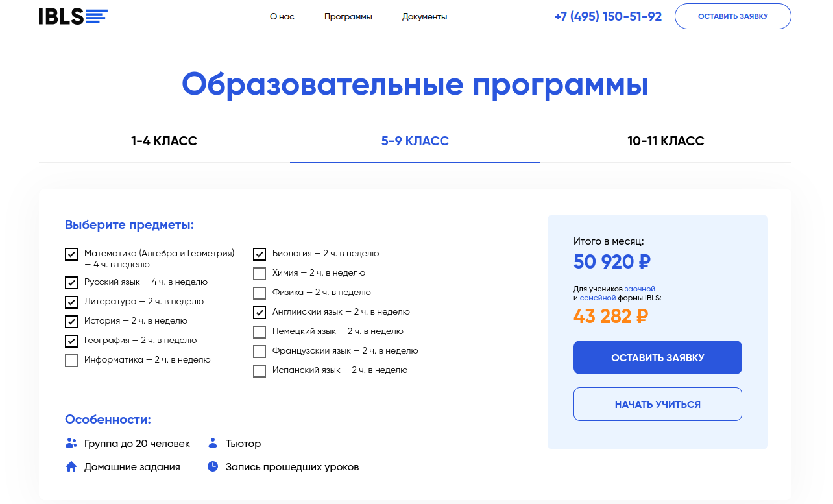Click the IBLS logo in header
Viewport: 833px width, 504px height.
73,16
